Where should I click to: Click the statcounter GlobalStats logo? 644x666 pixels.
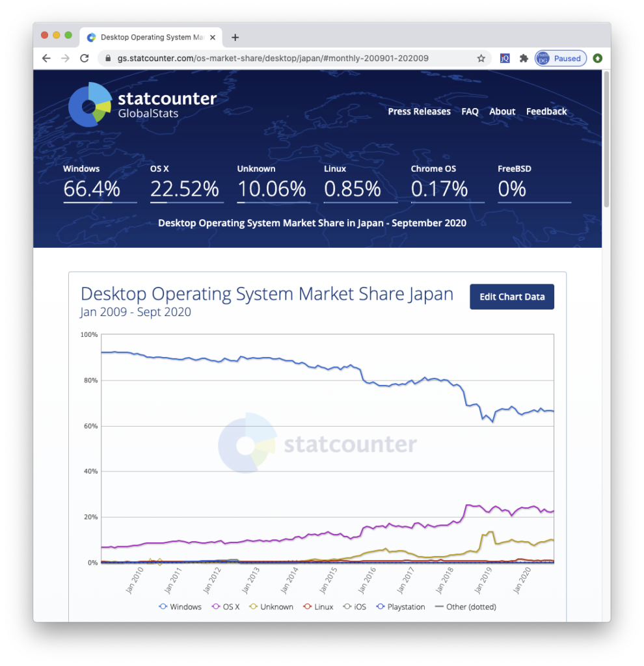click(x=142, y=105)
